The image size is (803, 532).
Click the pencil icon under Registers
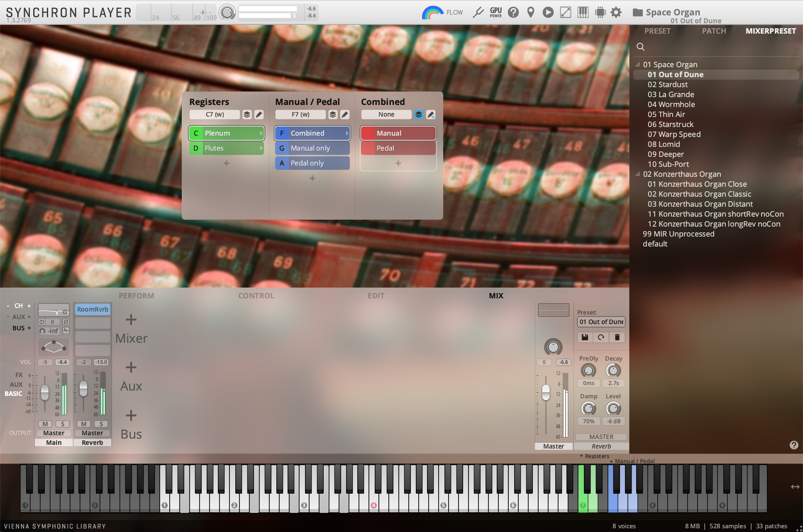pyautogui.click(x=259, y=115)
